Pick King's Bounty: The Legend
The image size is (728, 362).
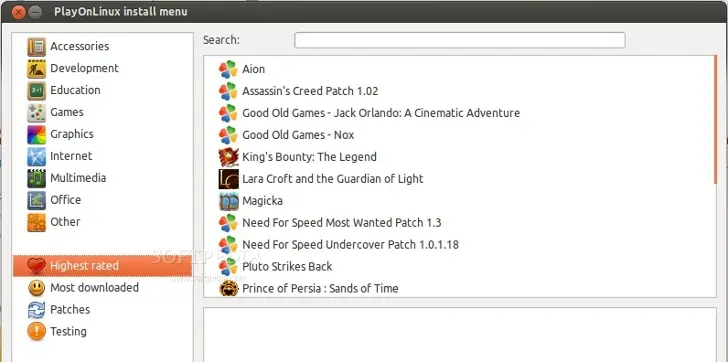pyautogui.click(x=309, y=157)
